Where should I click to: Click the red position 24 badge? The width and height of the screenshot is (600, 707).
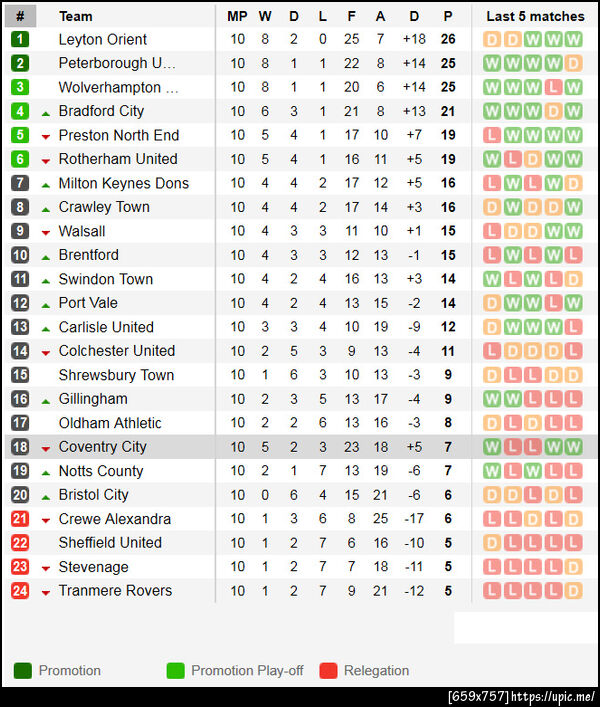21,591
